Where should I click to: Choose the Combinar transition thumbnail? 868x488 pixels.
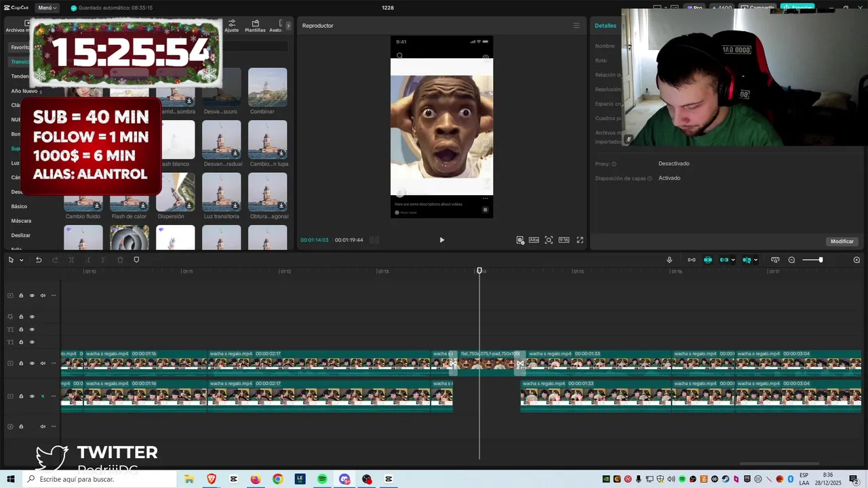267,87
